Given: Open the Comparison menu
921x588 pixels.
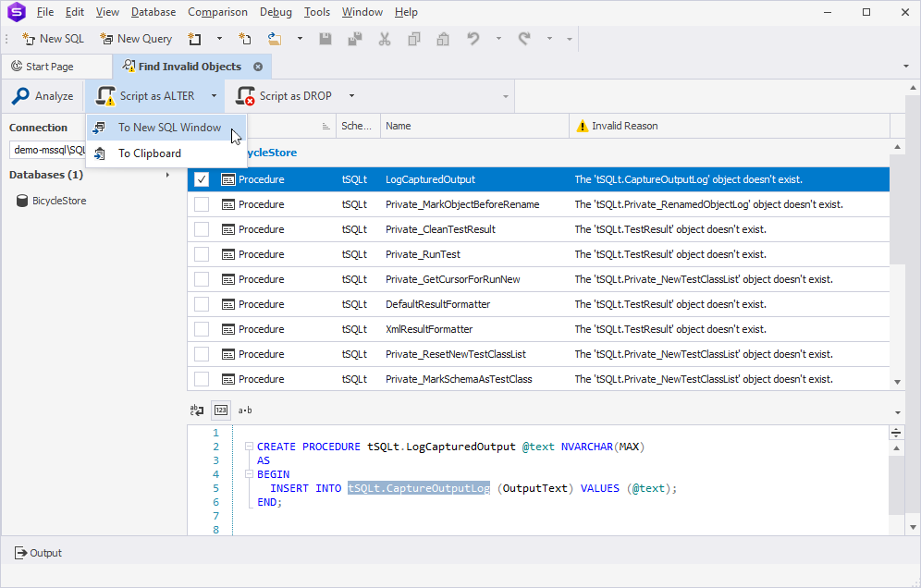Looking at the screenshot, I should 217,12.
